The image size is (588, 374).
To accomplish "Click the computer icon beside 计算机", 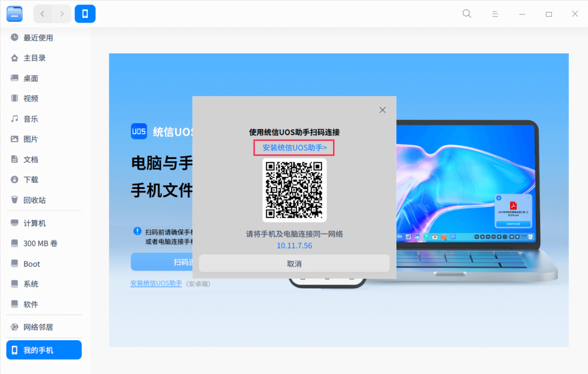I will coord(15,223).
